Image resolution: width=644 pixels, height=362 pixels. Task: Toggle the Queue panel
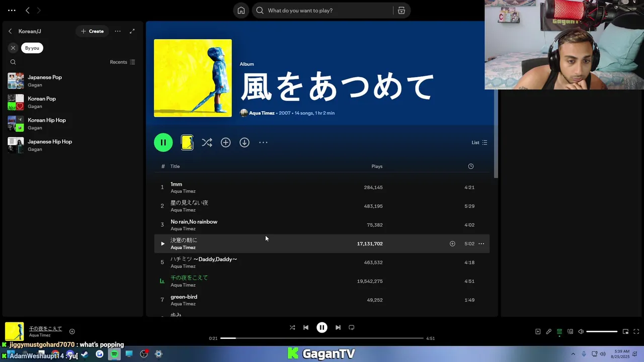pyautogui.click(x=559, y=331)
